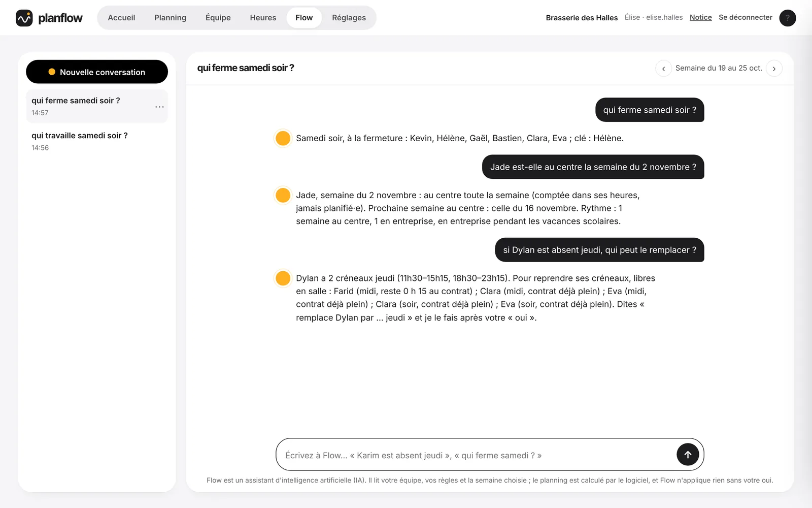
Task: Click Flow avatar beside 'Jade, semaine du 2 novembre' reply
Action: coord(283,195)
